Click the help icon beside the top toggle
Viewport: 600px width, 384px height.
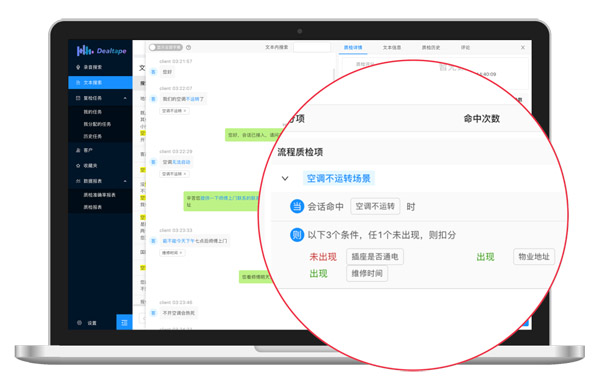[188, 47]
